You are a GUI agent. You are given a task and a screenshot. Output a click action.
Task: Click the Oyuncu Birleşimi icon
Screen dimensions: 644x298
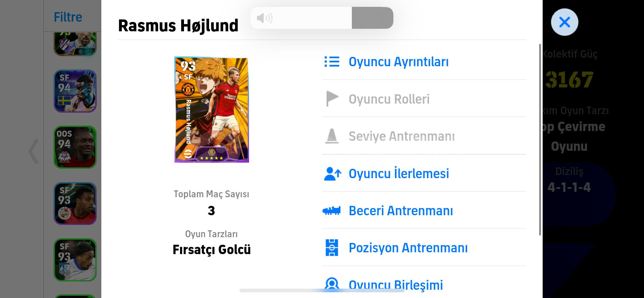pos(332,284)
